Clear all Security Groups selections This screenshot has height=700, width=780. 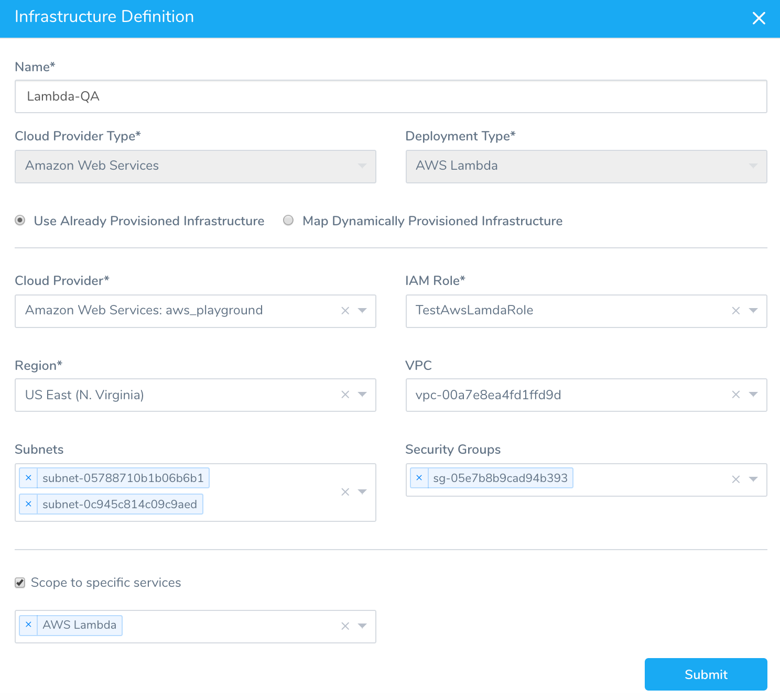[x=736, y=479]
